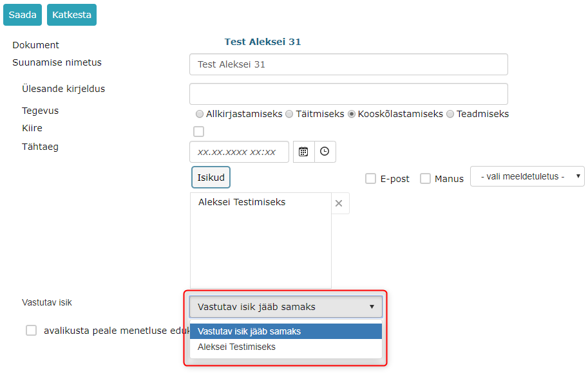
Task: Open the Test Aleksei 31 document link
Action: point(263,42)
